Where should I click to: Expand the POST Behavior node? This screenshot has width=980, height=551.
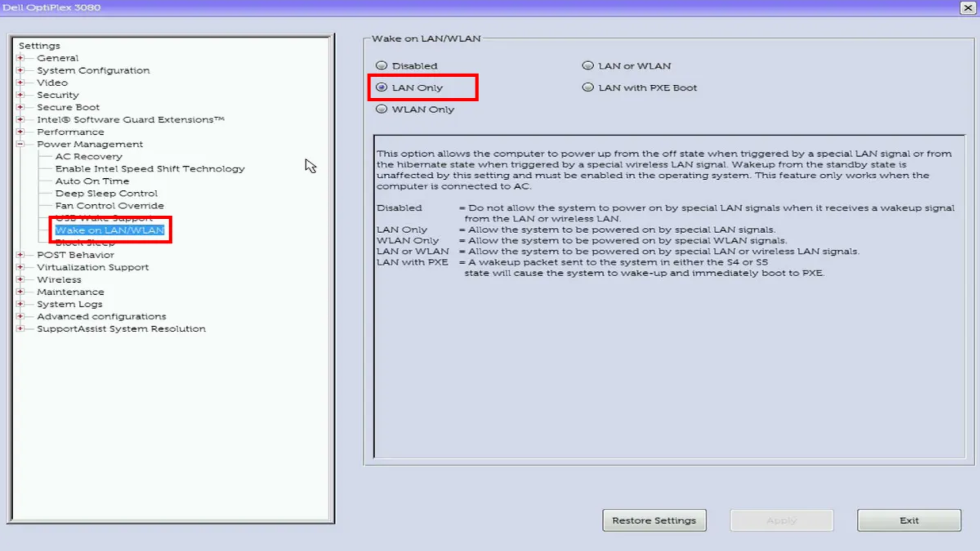coord(20,255)
